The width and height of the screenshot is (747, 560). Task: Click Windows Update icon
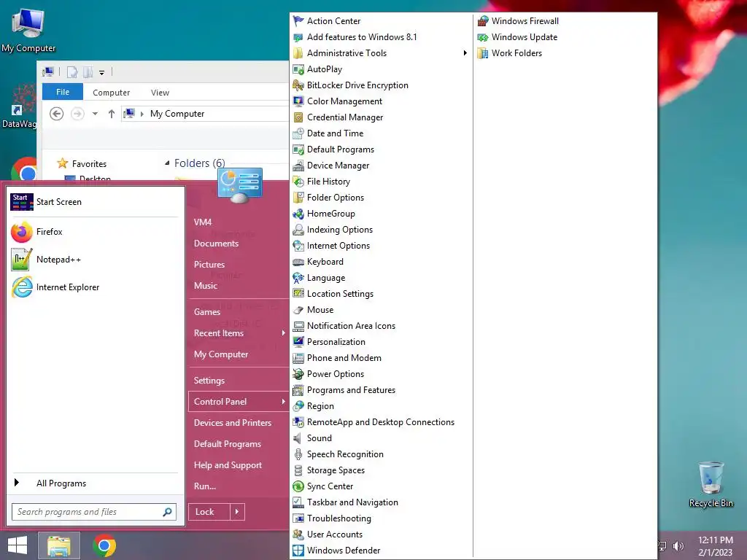click(483, 37)
